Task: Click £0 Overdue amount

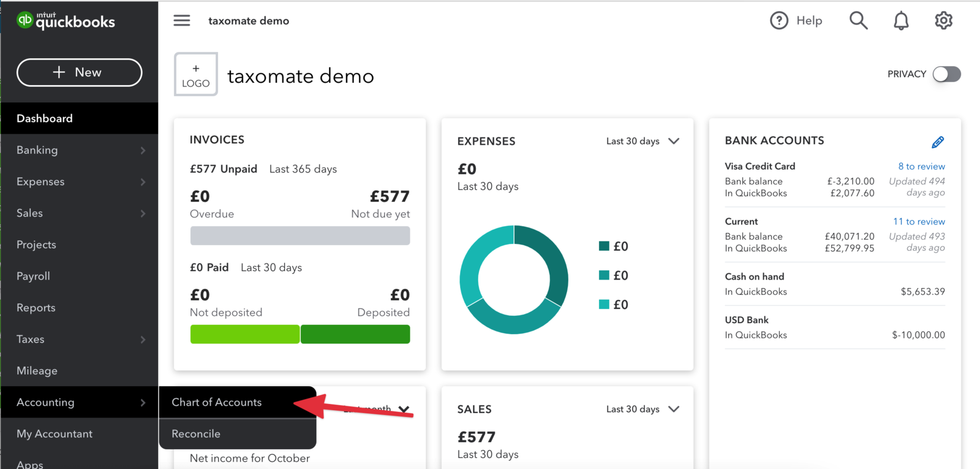Action: pos(200,196)
